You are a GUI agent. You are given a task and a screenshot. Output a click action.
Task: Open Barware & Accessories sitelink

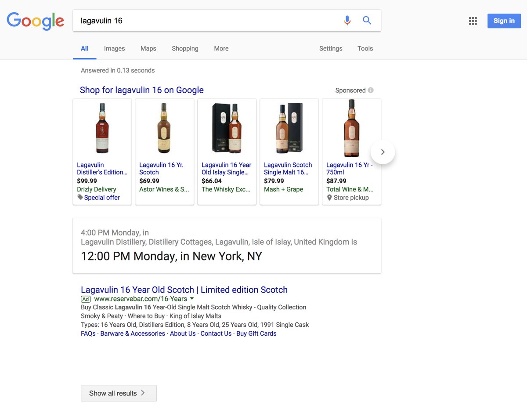coord(133,333)
